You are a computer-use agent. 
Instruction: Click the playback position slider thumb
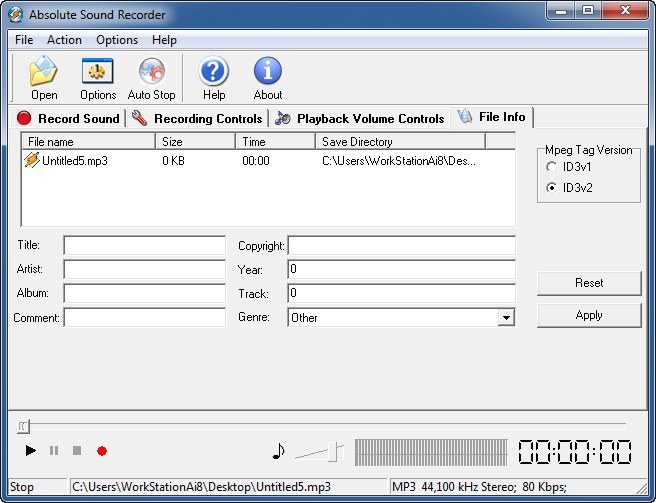23,426
